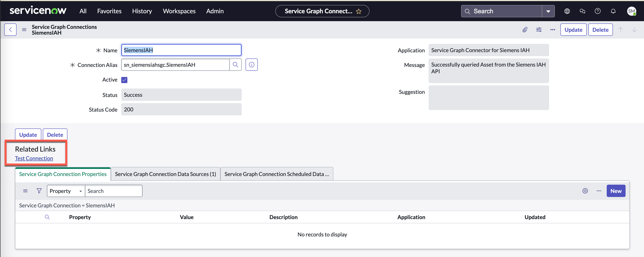Sort by the Updated column header

pos(535,217)
